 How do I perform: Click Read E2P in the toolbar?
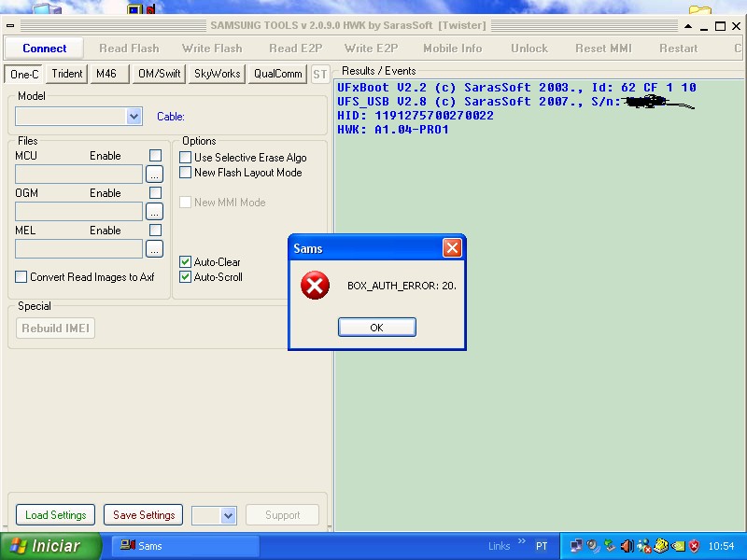(296, 49)
